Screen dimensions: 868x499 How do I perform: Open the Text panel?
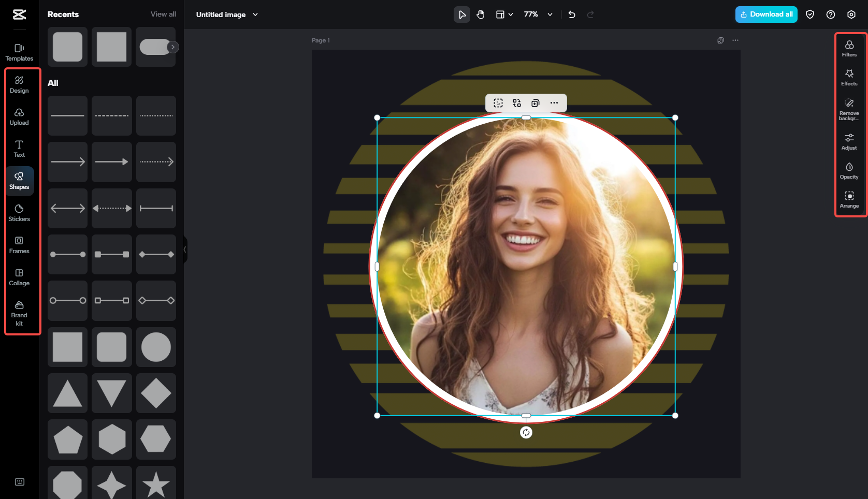[x=20, y=149]
